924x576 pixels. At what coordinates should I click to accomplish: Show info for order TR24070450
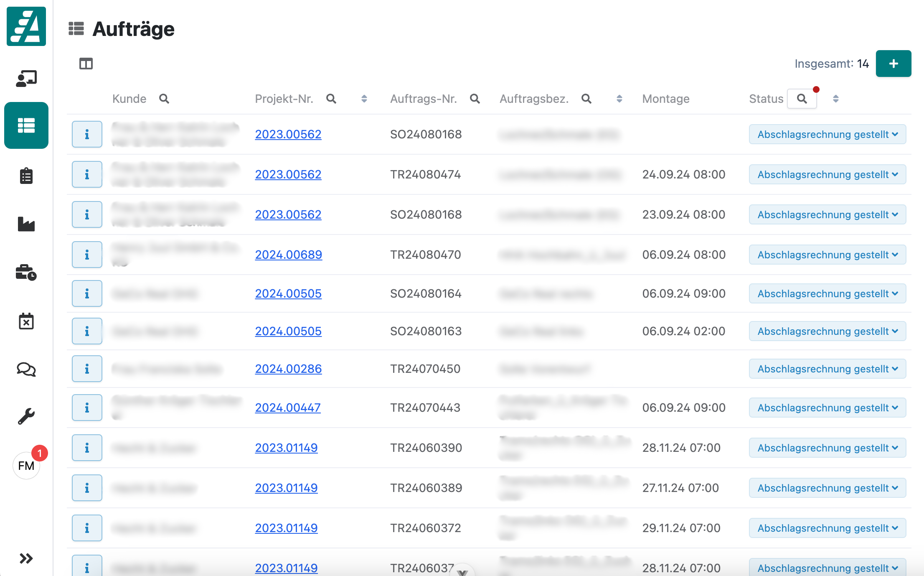[x=87, y=369]
